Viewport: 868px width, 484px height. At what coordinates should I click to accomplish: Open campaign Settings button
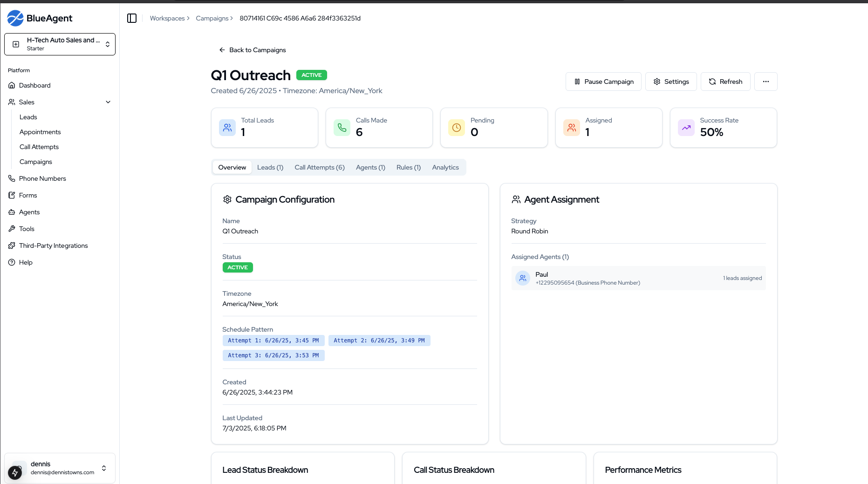coord(671,82)
